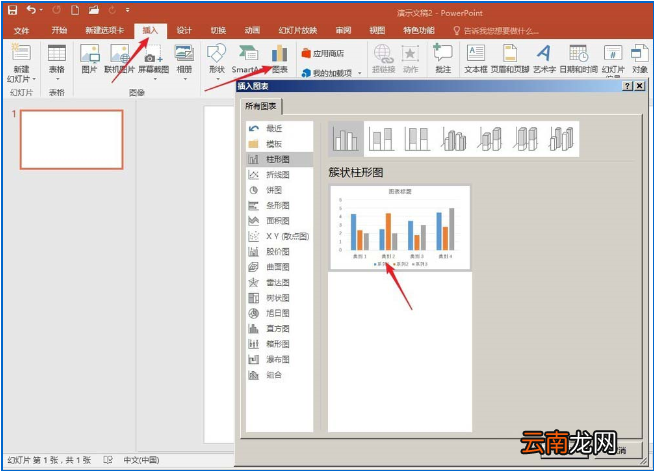Image resolution: width=654 pixels, height=471 pixels.
Task: Click 中文(中国) language in status bar
Action: pyautogui.click(x=141, y=460)
